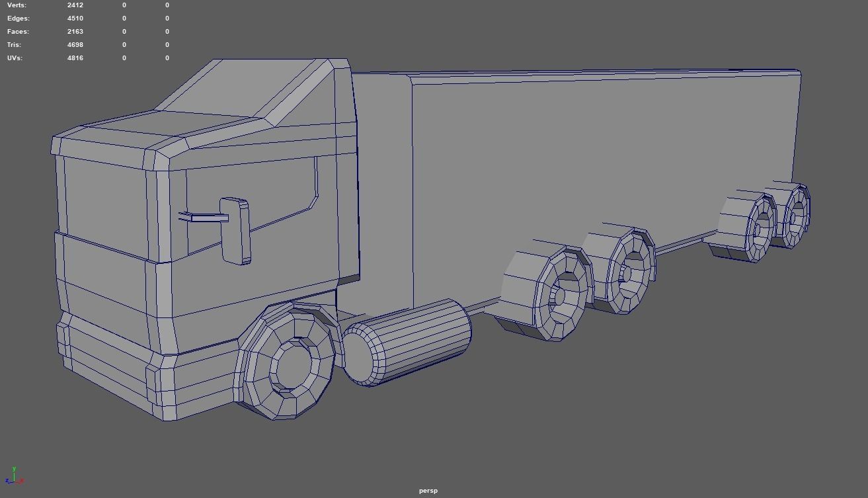Click the Faces label in the poly count HUD
The image size is (868, 498).
[x=19, y=31]
